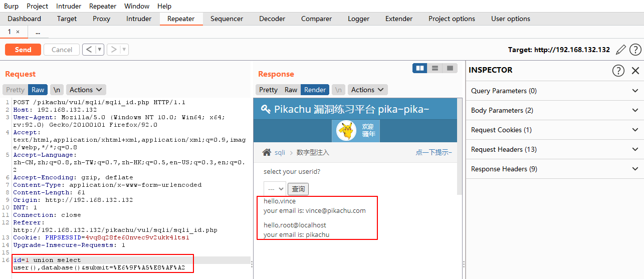The width and height of the screenshot is (644, 279).
Task: Open the response Actions dropdown
Action: [x=367, y=90]
